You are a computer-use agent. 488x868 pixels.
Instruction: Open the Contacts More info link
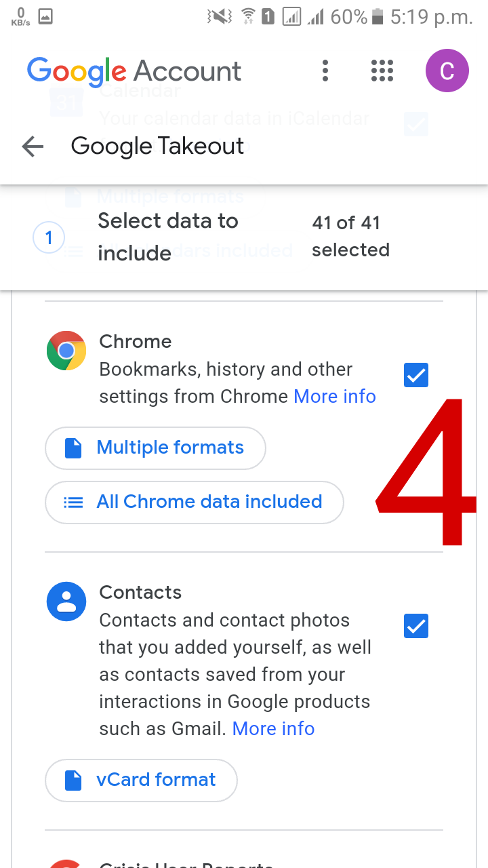coord(273,728)
